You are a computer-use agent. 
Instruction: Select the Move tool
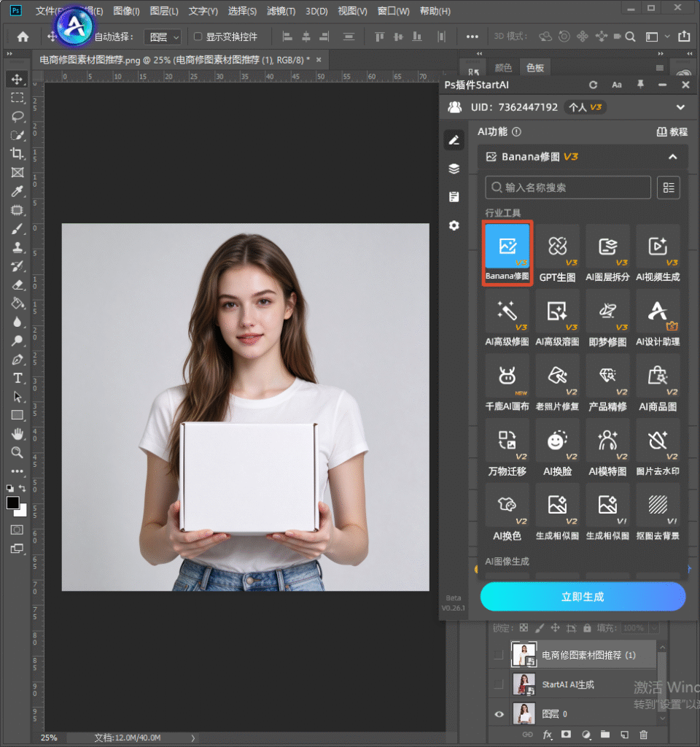pyautogui.click(x=17, y=79)
